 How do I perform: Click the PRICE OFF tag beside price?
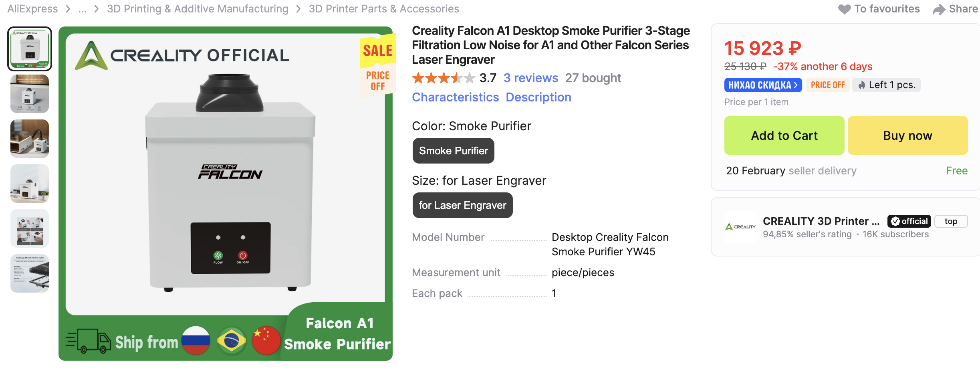point(827,85)
